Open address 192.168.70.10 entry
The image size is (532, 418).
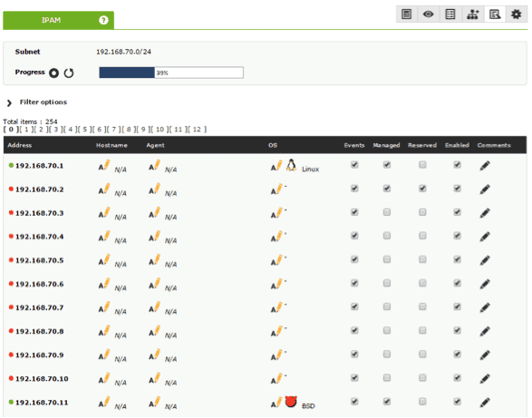[x=42, y=379]
